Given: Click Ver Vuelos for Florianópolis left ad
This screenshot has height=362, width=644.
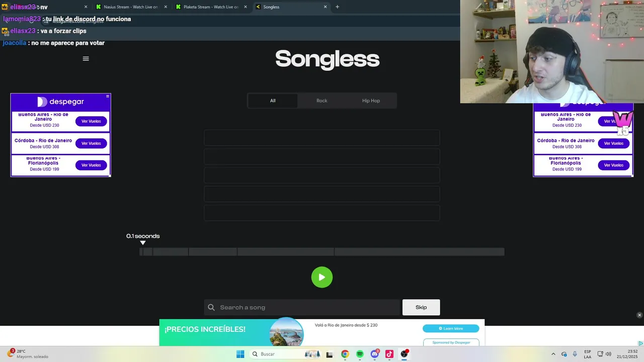Looking at the screenshot, I should [x=91, y=165].
